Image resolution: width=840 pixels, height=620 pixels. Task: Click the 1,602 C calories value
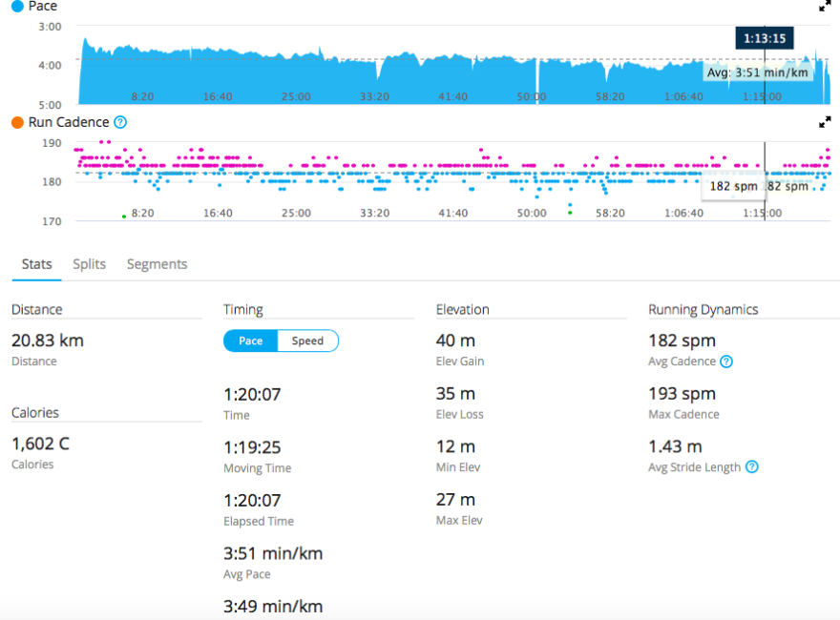point(41,444)
